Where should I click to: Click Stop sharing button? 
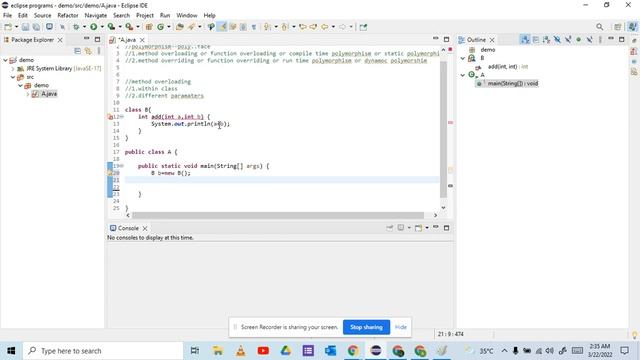tap(367, 327)
